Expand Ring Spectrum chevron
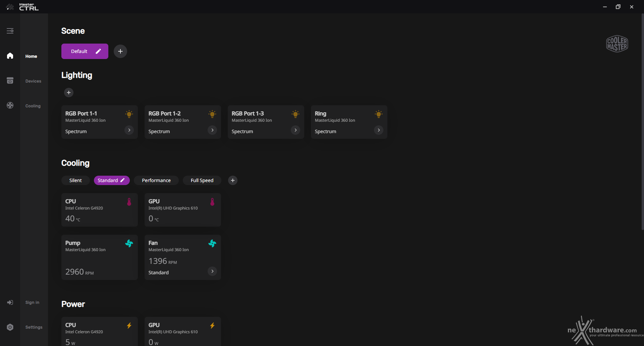The width and height of the screenshot is (644, 346). point(379,130)
